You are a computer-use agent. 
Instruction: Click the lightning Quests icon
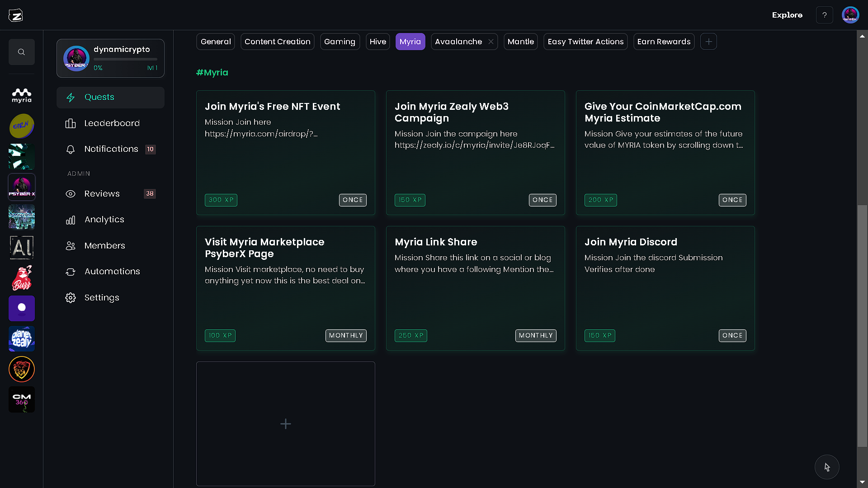[71, 98]
